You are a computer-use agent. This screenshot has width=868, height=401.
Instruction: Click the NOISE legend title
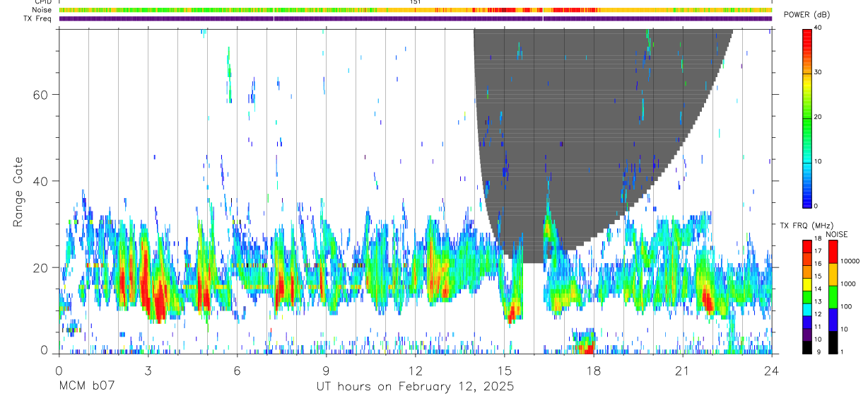click(838, 234)
